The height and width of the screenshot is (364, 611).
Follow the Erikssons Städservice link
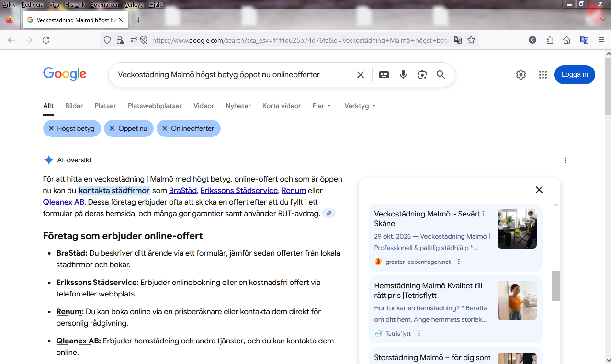239,190
